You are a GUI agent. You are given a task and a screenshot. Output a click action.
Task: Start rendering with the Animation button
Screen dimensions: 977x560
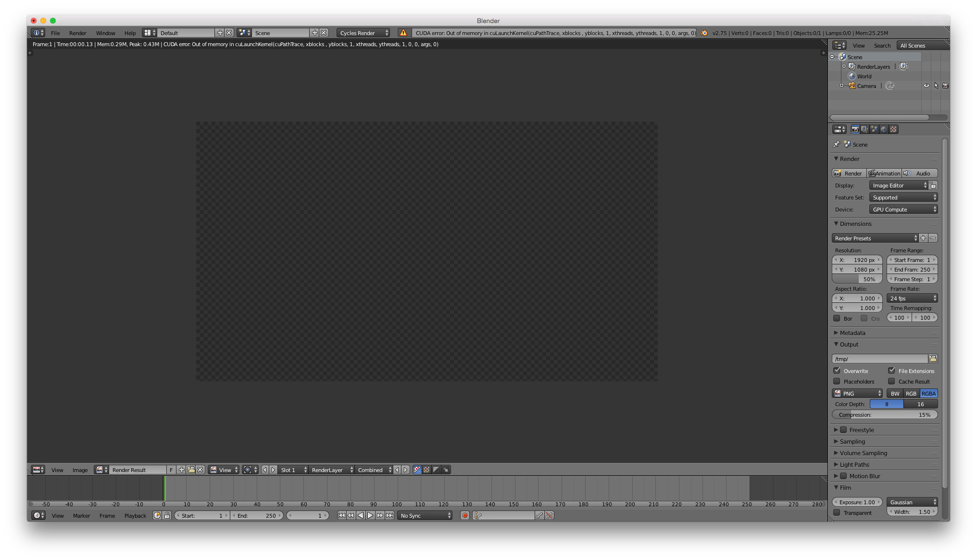tap(885, 173)
